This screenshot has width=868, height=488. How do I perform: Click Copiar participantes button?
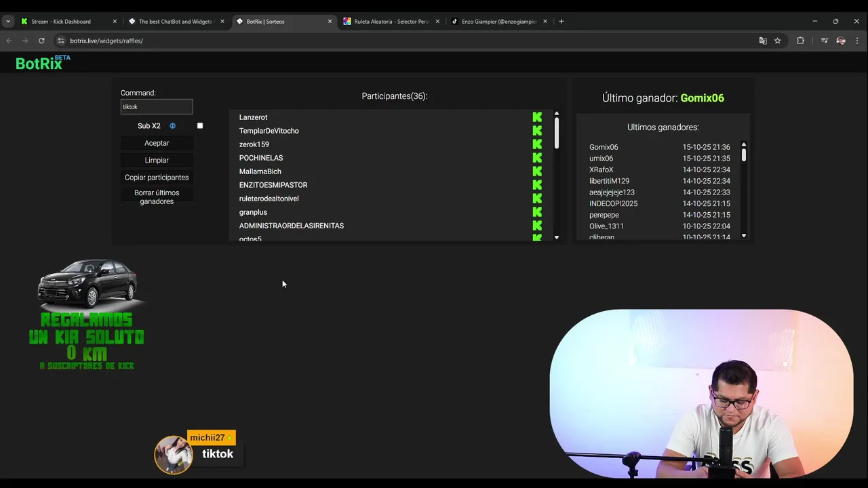click(157, 177)
